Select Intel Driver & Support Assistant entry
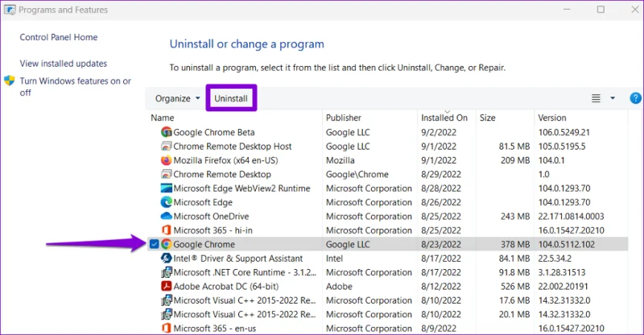644x335 pixels. click(237, 258)
